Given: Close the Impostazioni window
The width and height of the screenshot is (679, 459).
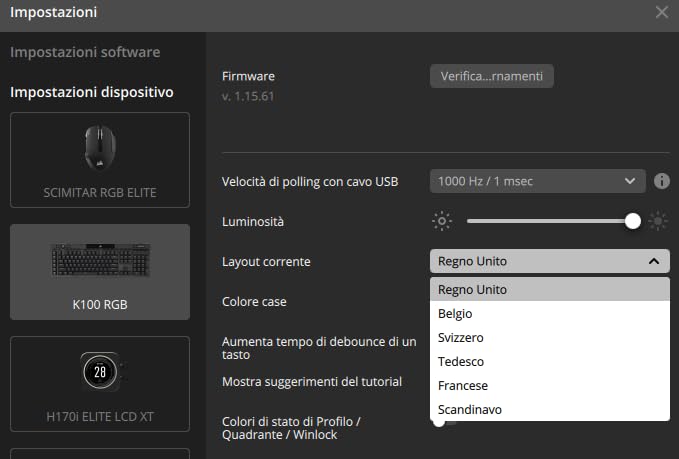Looking at the screenshot, I should 661,12.
